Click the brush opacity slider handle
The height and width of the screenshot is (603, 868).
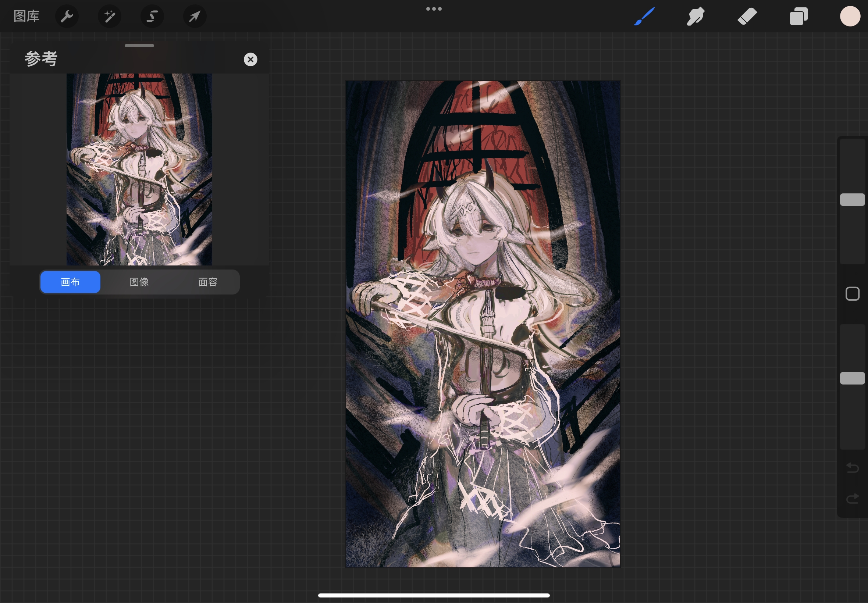852,378
